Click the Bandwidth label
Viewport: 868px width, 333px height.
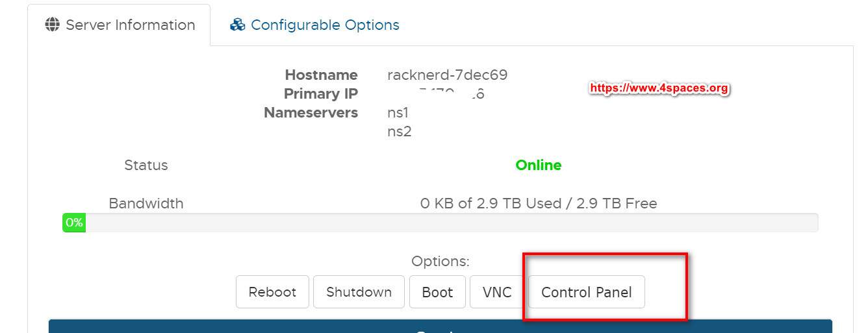[146, 203]
